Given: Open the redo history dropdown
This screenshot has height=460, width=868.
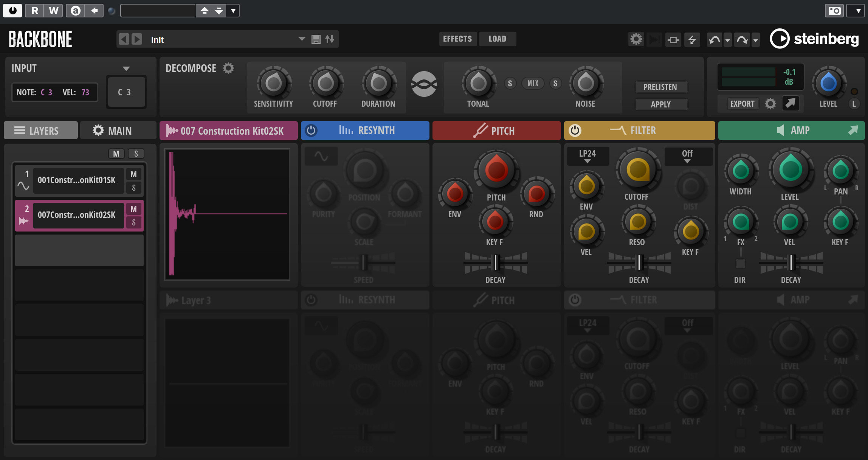Looking at the screenshot, I should tap(756, 40).
